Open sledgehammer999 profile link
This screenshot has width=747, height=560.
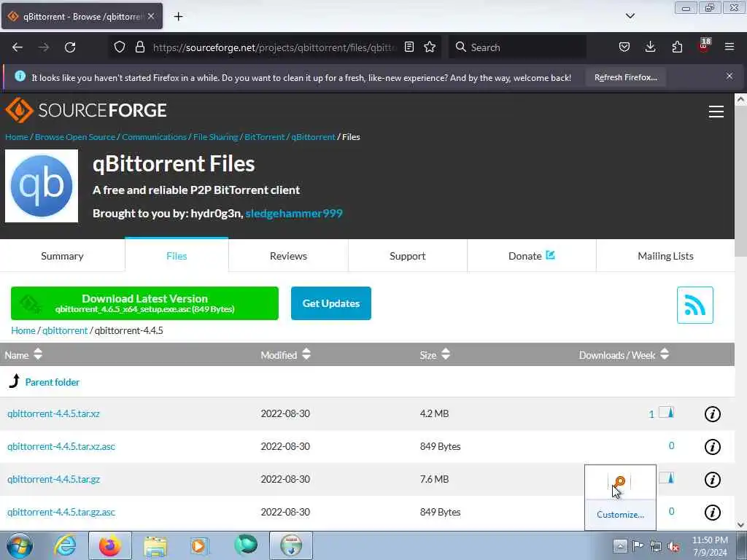294,214
